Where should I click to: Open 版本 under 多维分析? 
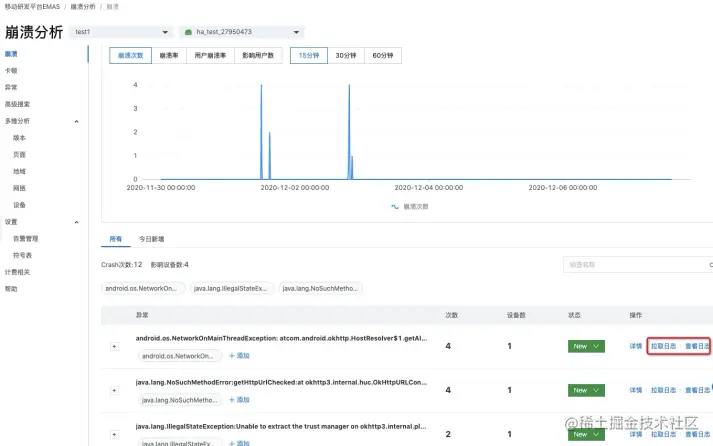pyautogui.click(x=19, y=138)
